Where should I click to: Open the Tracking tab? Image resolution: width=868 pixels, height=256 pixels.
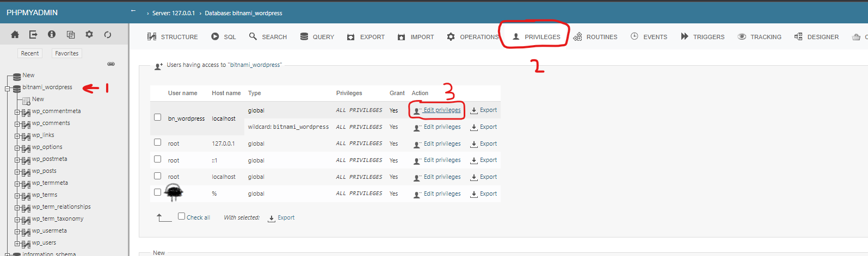pyautogui.click(x=759, y=37)
